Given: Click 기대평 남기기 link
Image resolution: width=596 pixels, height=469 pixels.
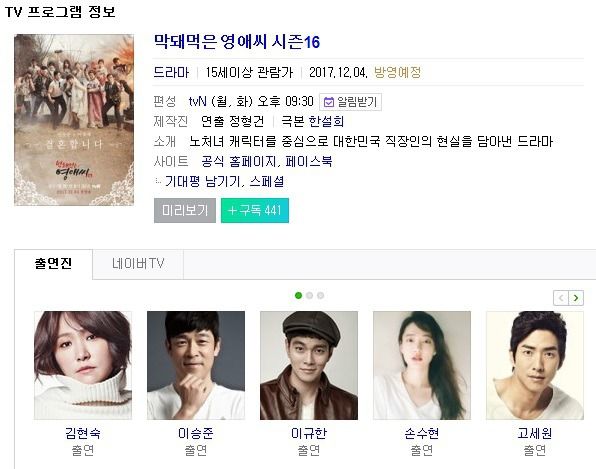Looking at the screenshot, I should tap(203, 182).
